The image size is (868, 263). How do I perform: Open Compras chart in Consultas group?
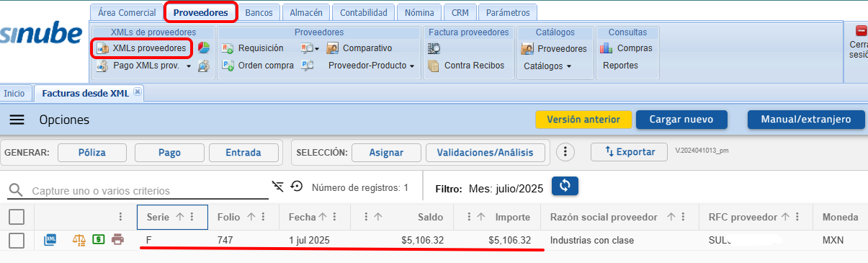[x=626, y=48]
